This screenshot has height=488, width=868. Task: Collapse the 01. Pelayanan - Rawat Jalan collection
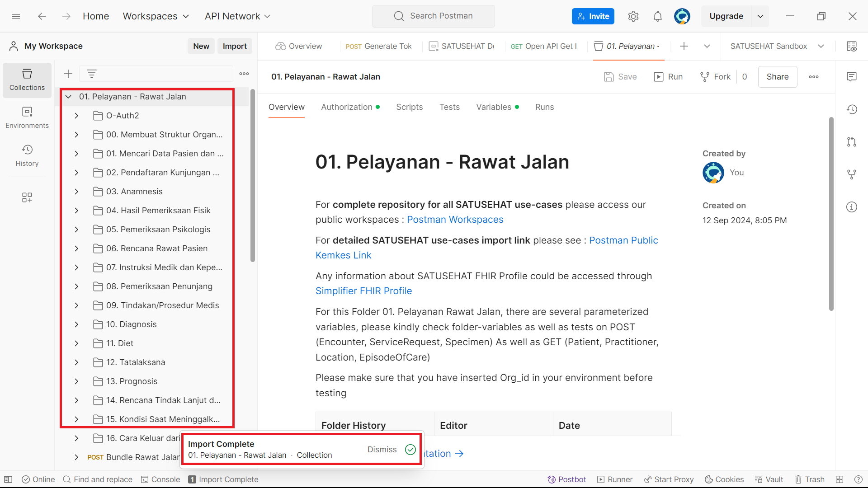point(68,97)
